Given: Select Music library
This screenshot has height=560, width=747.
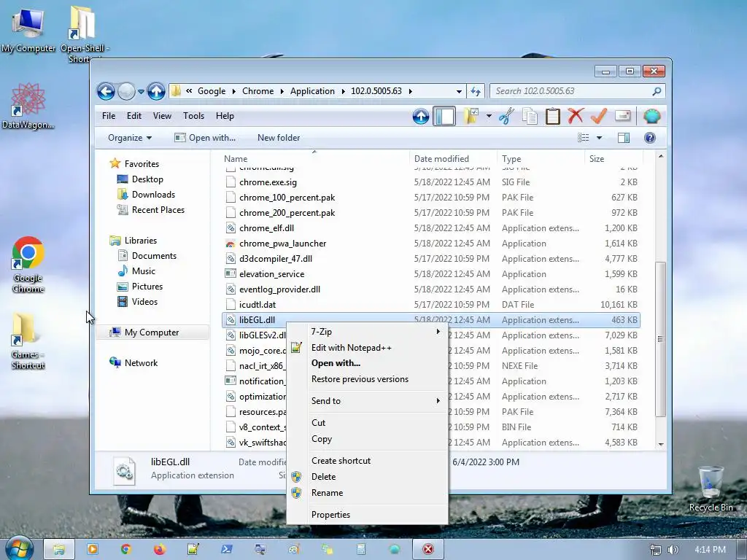Looking at the screenshot, I should point(136,271).
